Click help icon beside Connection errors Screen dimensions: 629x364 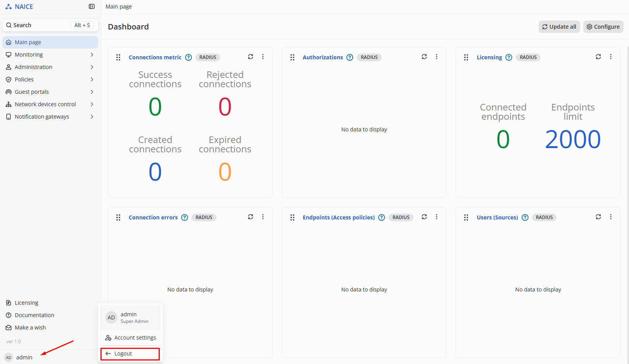(x=185, y=217)
